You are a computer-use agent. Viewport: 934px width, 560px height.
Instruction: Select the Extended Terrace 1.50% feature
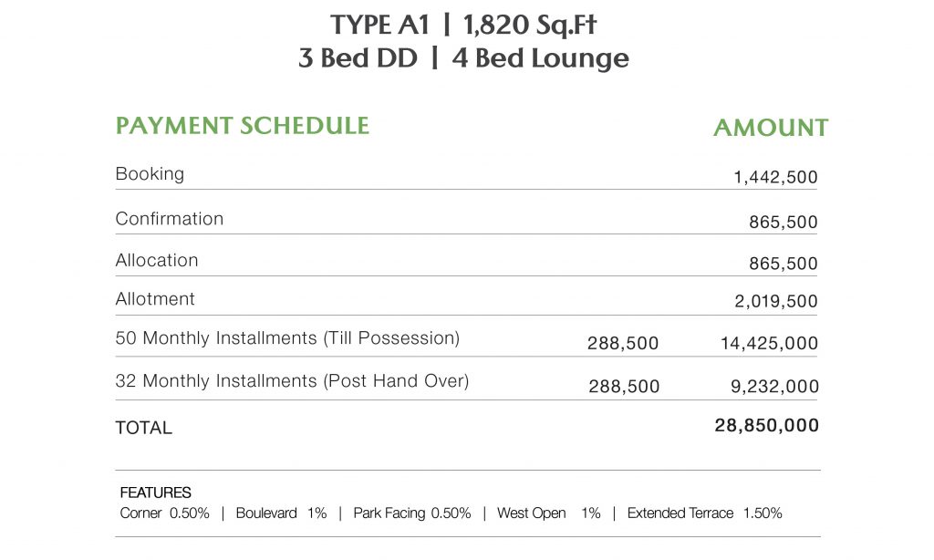tap(704, 513)
